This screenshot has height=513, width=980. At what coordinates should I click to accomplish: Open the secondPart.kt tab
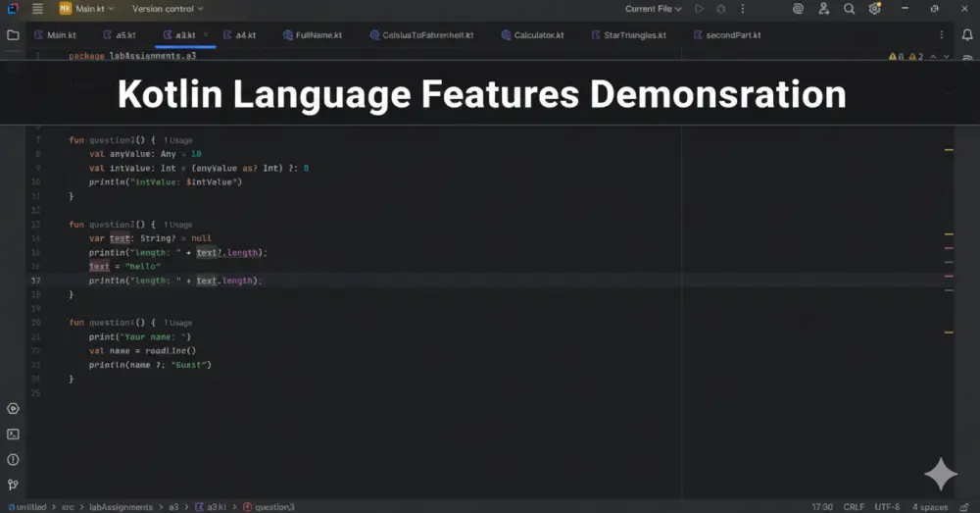727,35
